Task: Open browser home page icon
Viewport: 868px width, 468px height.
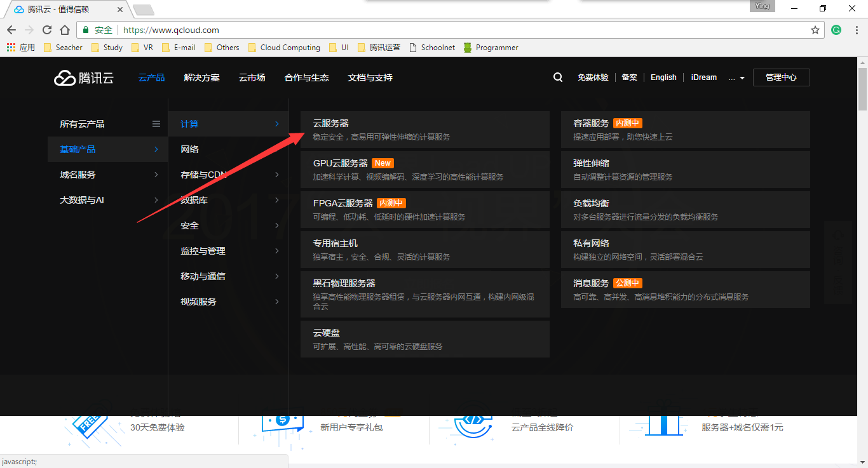Action: point(65,30)
